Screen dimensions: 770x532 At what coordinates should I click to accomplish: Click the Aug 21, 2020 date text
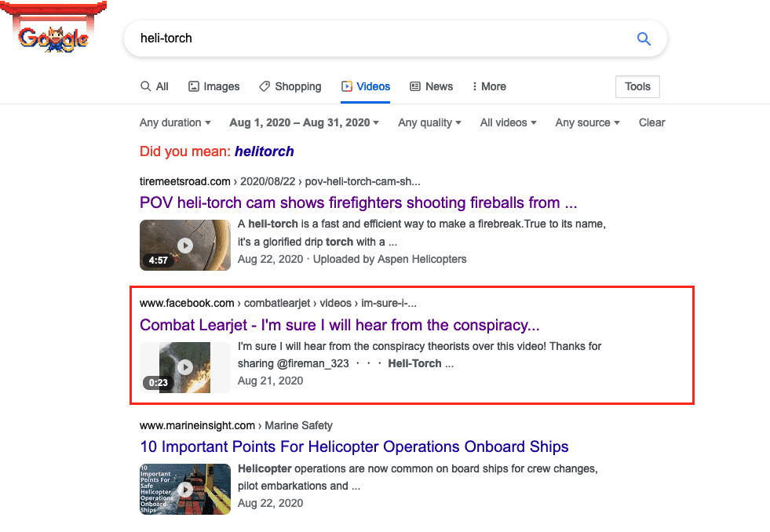coord(270,381)
